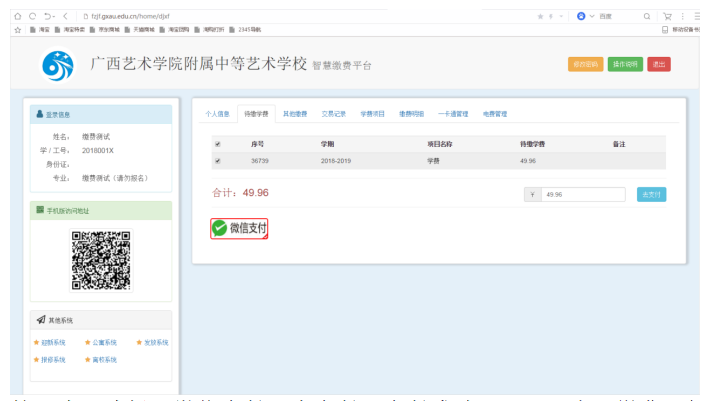Screen dimensions: 707x401
Task: Click the red 退出 button
Action: tap(659, 65)
